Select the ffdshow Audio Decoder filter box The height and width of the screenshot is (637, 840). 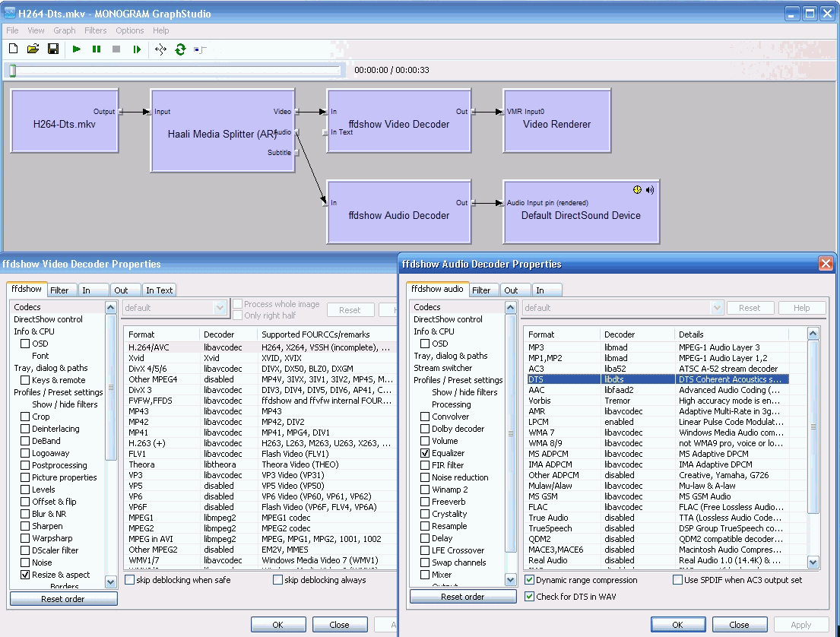399,212
